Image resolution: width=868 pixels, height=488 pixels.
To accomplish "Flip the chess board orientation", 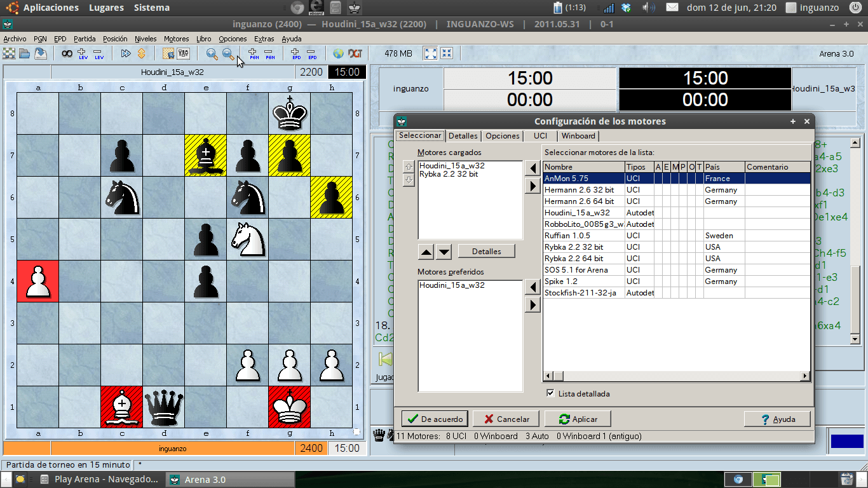I will coord(141,53).
